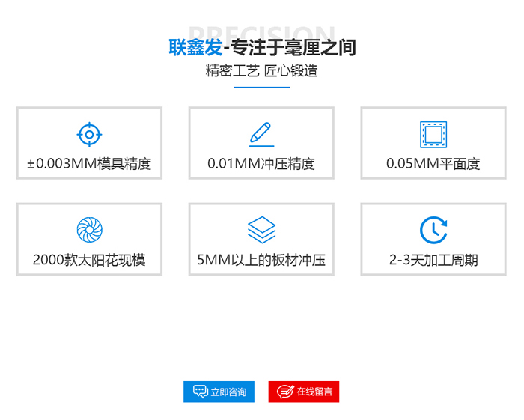Open 立即咨询 consultation button
This screenshot has height=420, width=524.
point(219,392)
